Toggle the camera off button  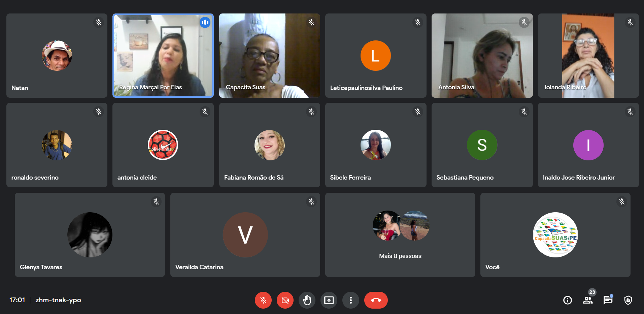pyautogui.click(x=285, y=300)
